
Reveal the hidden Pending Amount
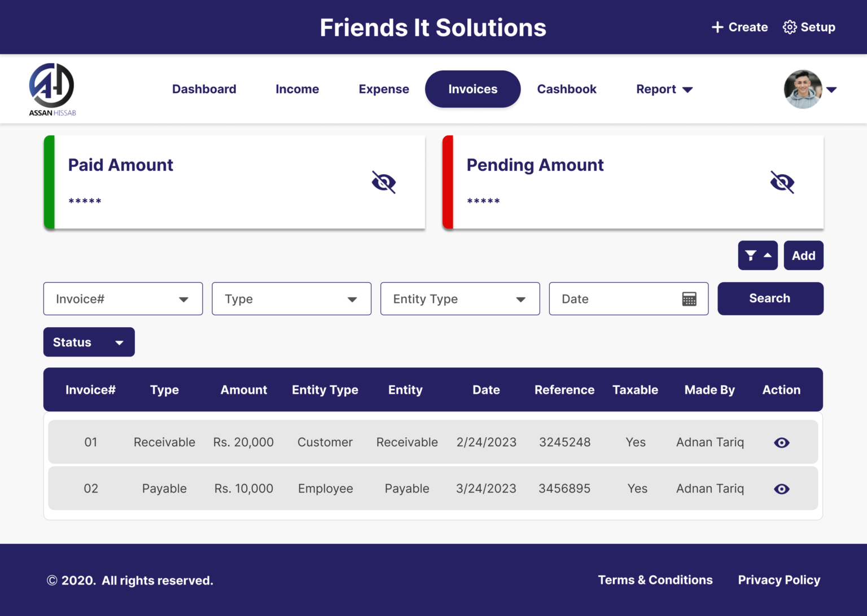pyautogui.click(x=782, y=182)
